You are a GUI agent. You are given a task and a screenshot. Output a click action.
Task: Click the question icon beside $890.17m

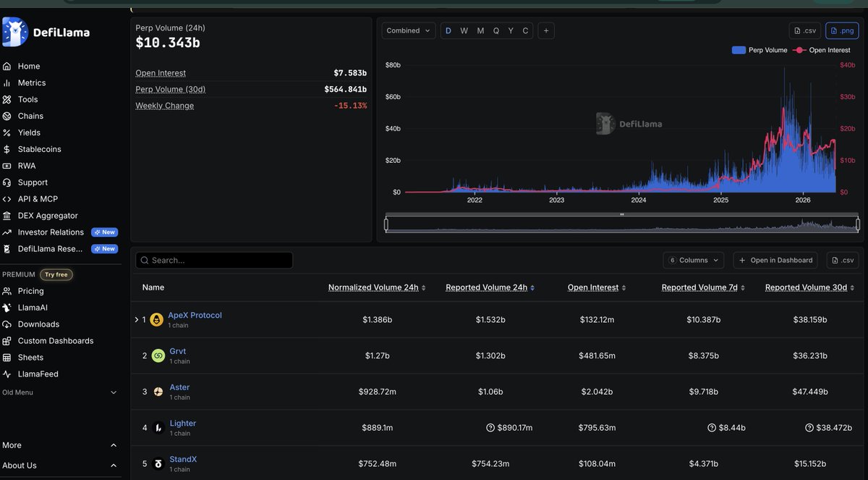coord(490,428)
